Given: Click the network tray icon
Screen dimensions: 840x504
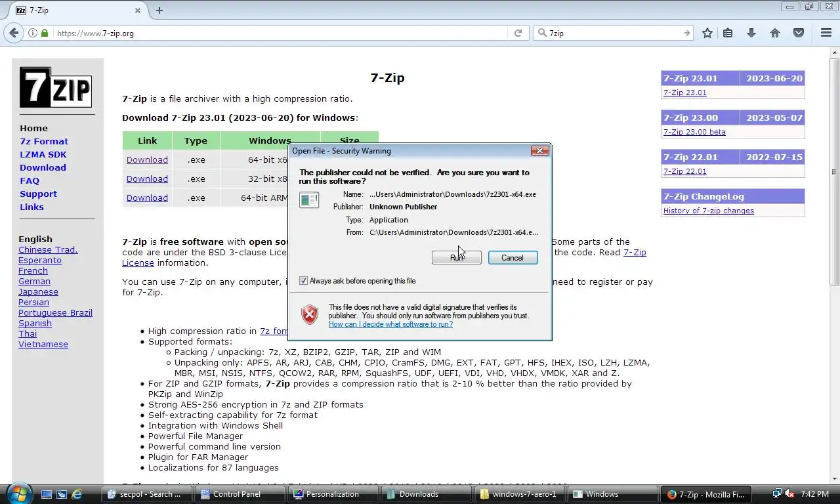Looking at the screenshot, I should (x=777, y=493).
